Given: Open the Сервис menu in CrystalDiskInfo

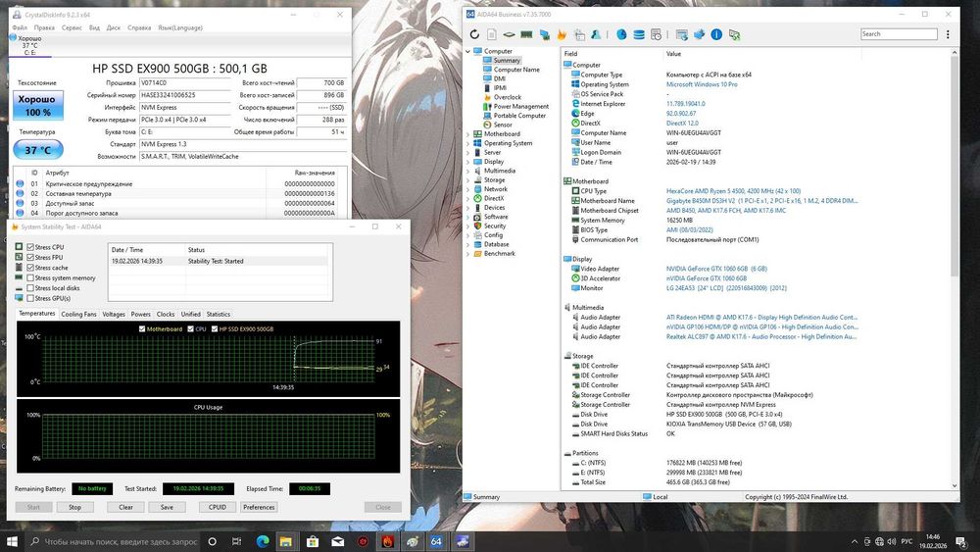Looking at the screenshot, I should pos(72,27).
